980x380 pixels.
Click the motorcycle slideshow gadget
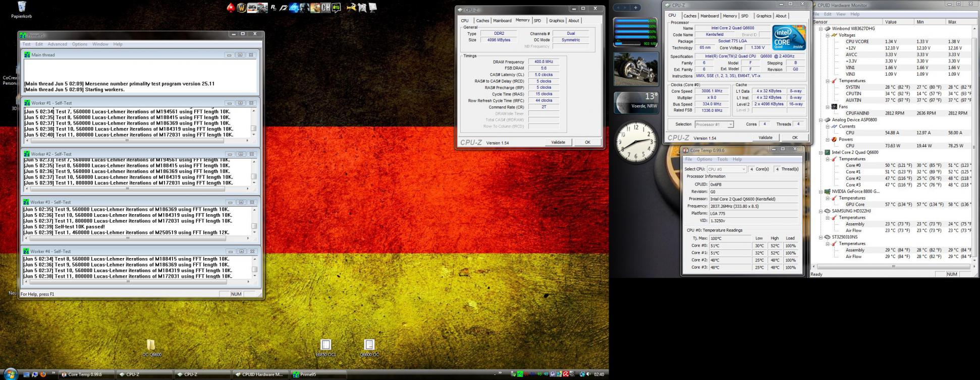[636, 69]
